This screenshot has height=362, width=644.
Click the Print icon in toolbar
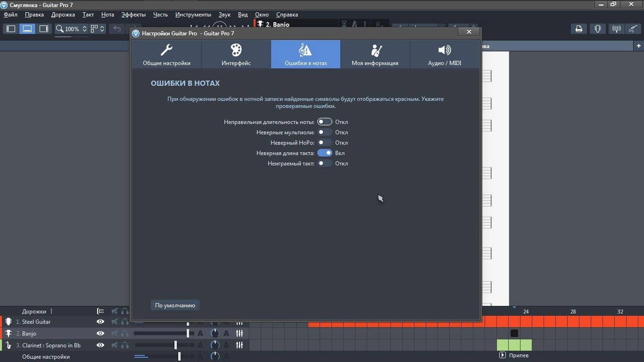coord(579,29)
